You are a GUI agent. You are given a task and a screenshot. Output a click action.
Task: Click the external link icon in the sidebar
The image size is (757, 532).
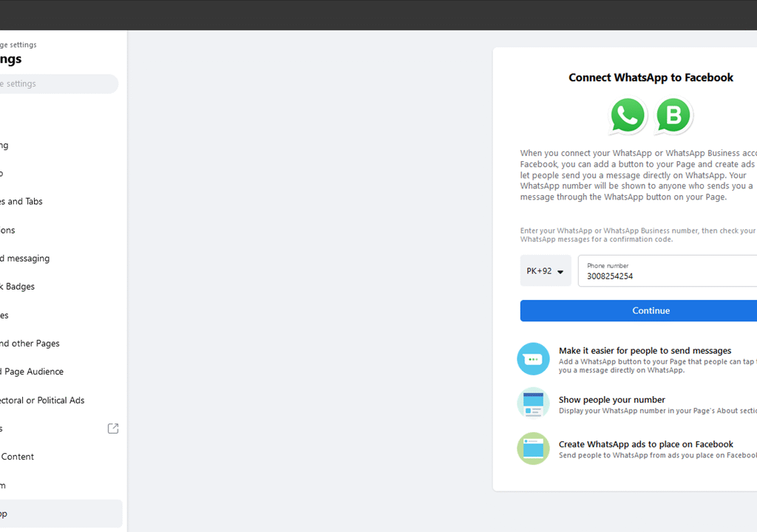point(113,429)
